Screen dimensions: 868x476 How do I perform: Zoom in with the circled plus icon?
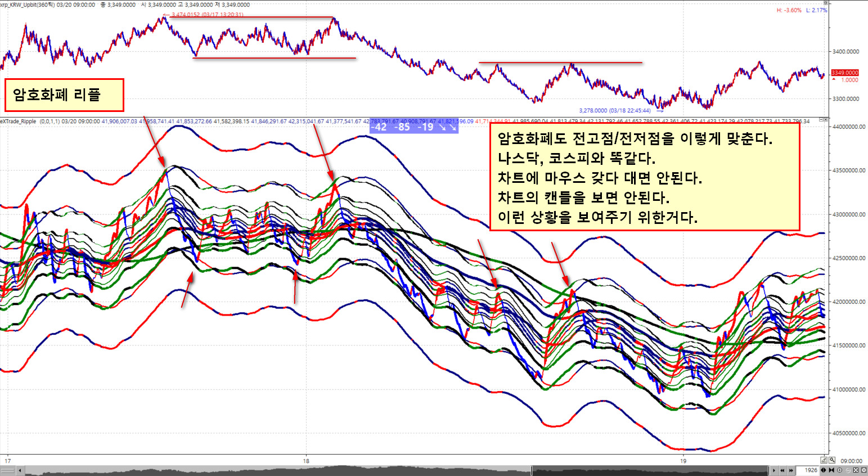(840, 470)
